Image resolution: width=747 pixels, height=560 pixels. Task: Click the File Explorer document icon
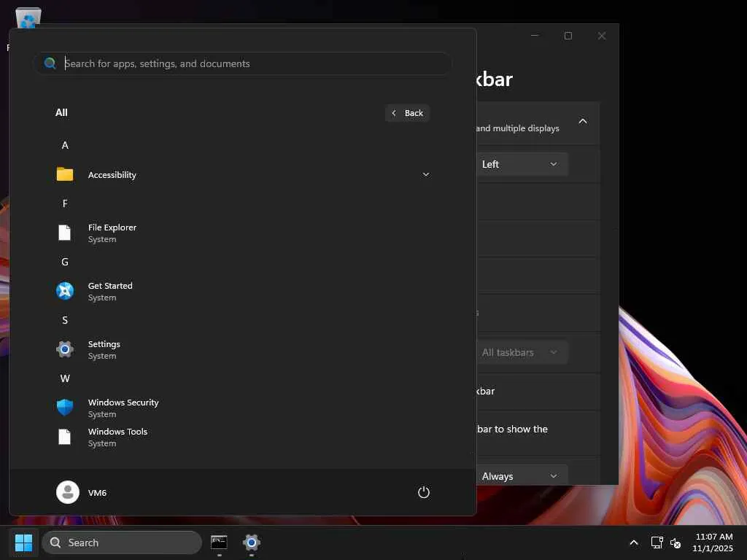pyautogui.click(x=65, y=233)
